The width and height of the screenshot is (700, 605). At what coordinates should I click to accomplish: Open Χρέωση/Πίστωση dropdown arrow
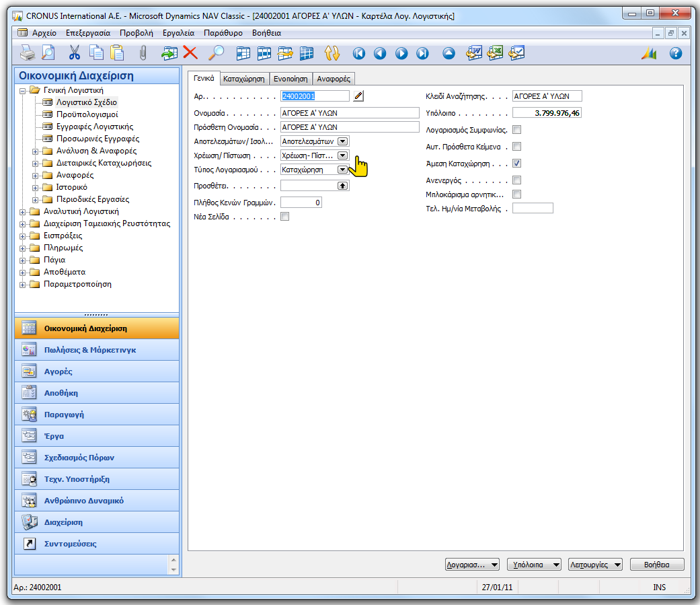click(342, 155)
